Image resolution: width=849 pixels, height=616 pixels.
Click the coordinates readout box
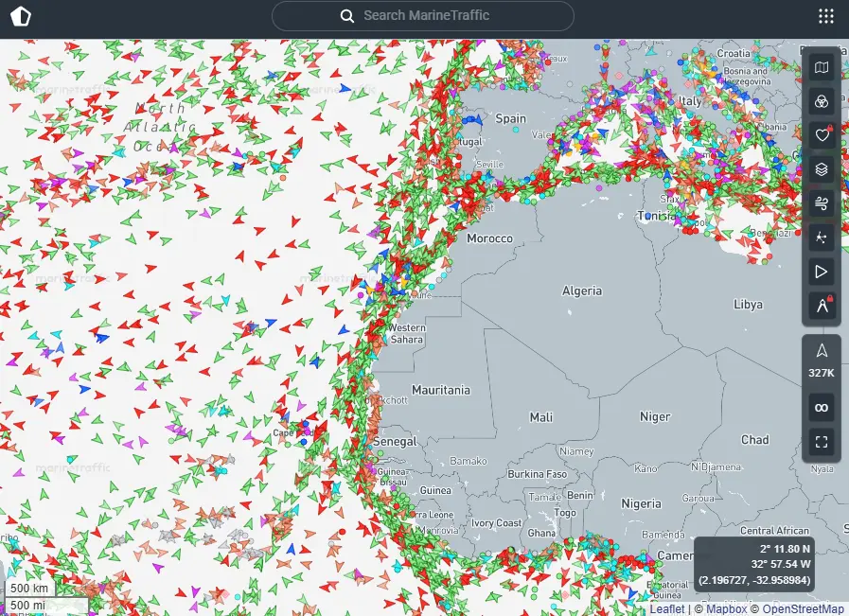tap(754, 565)
